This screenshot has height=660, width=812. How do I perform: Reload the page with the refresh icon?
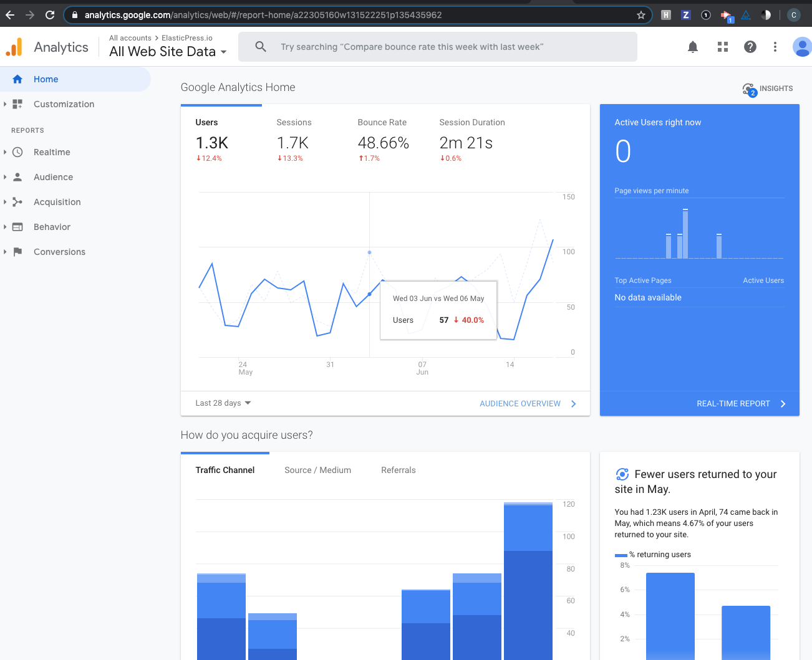click(50, 15)
